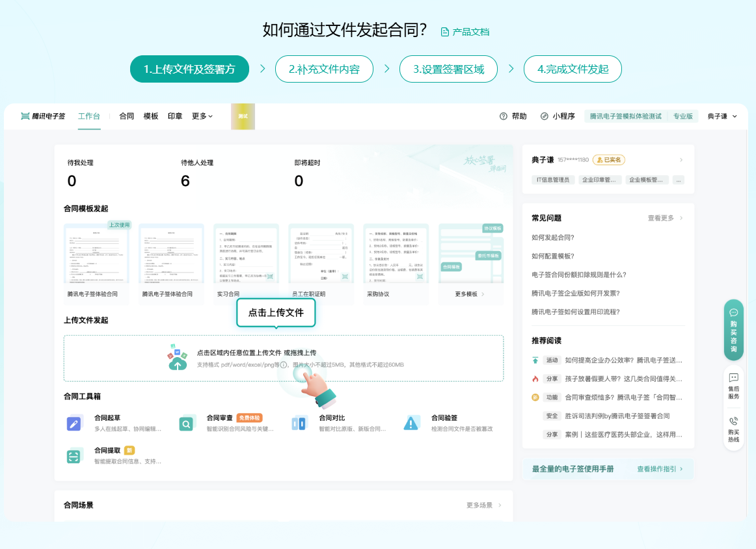
Task: Open the 合同审查 magnifier icon
Action: tap(187, 423)
